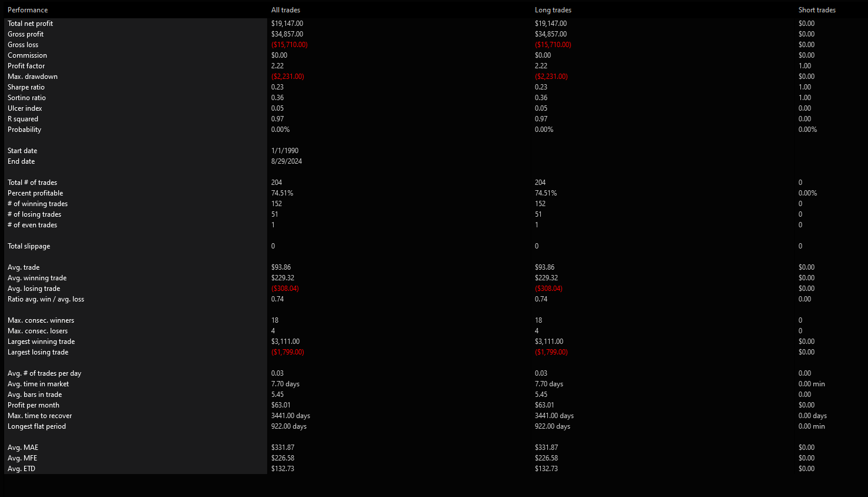The image size is (868, 497).
Task: Select the 'Percent profitable' row label
Action: click(35, 193)
